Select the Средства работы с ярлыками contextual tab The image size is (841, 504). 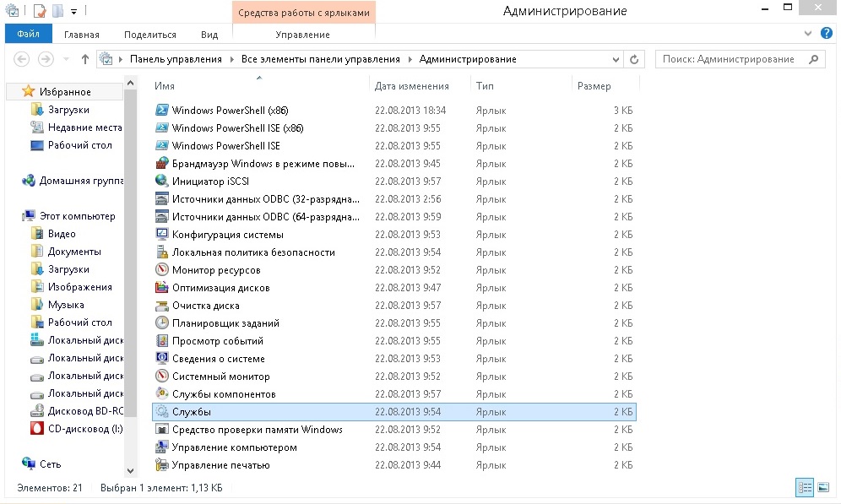[304, 13]
